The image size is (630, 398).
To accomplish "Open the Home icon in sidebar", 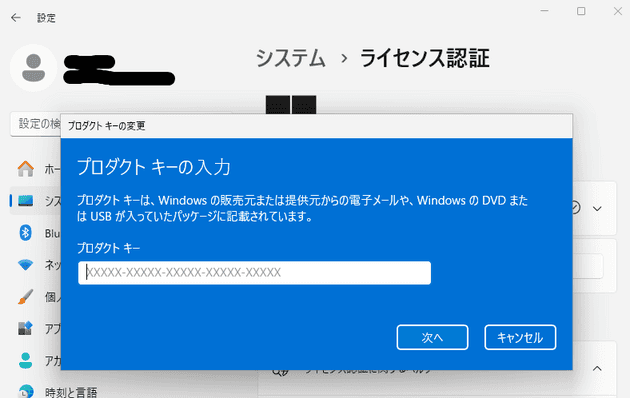I will [x=26, y=169].
